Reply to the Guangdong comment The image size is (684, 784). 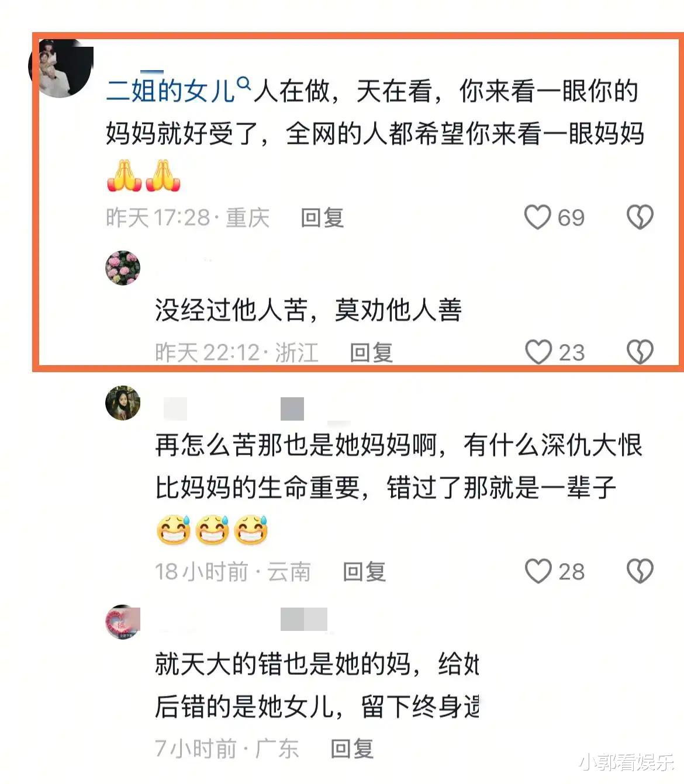pyautogui.click(x=352, y=748)
